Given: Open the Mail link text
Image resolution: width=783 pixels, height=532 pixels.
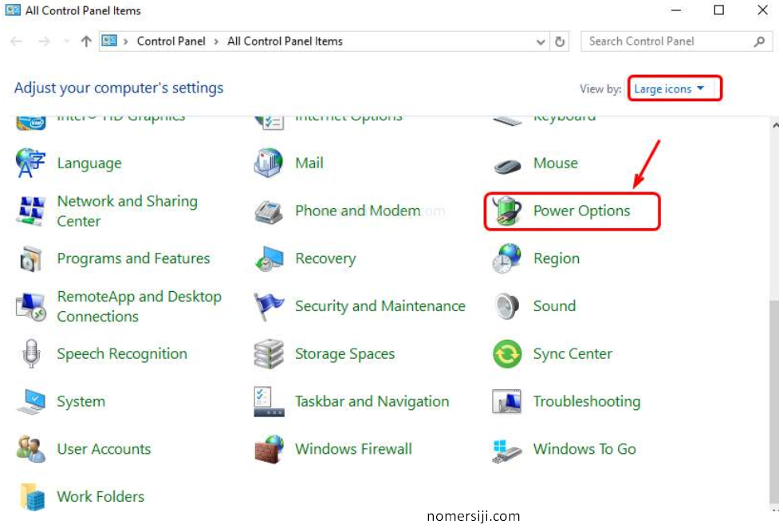Looking at the screenshot, I should click(309, 163).
